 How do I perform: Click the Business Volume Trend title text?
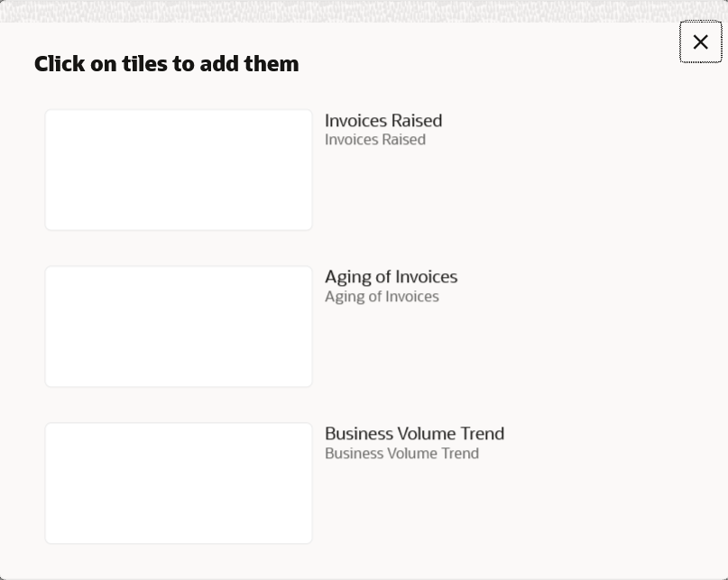(414, 433)
